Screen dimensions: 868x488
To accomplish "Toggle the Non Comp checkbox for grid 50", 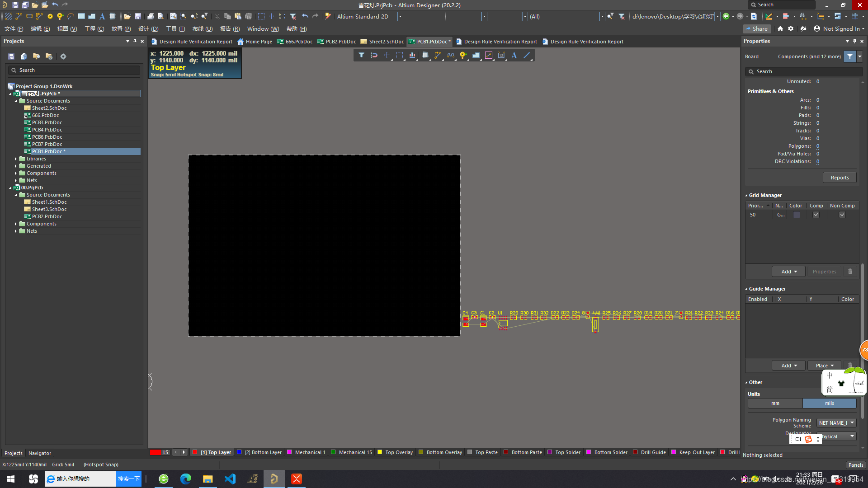I will pos(842,215).
